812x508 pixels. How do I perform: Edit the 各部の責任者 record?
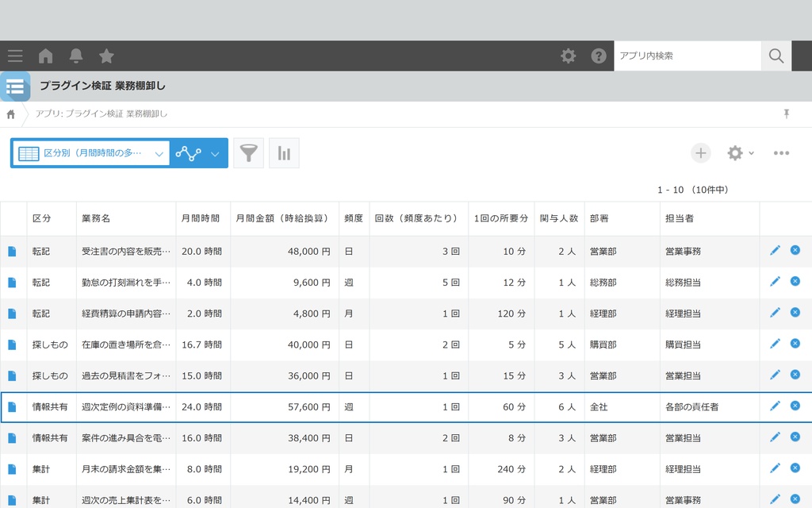775,406
